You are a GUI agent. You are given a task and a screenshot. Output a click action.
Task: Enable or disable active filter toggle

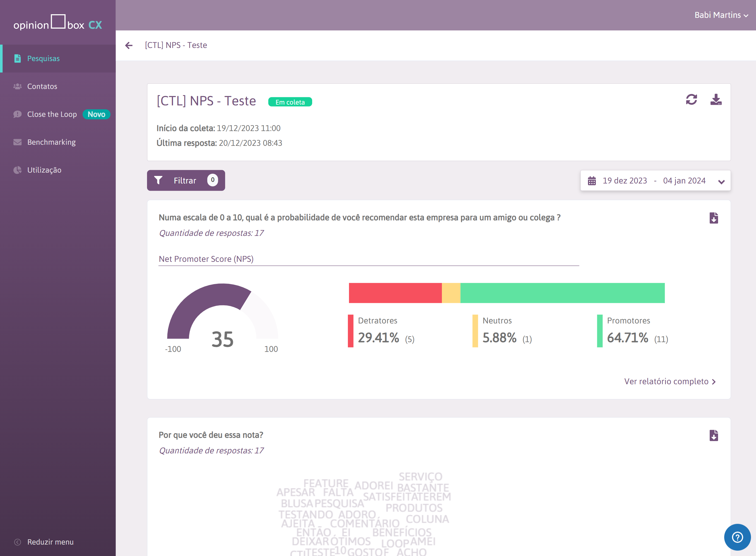click(186, 180)
